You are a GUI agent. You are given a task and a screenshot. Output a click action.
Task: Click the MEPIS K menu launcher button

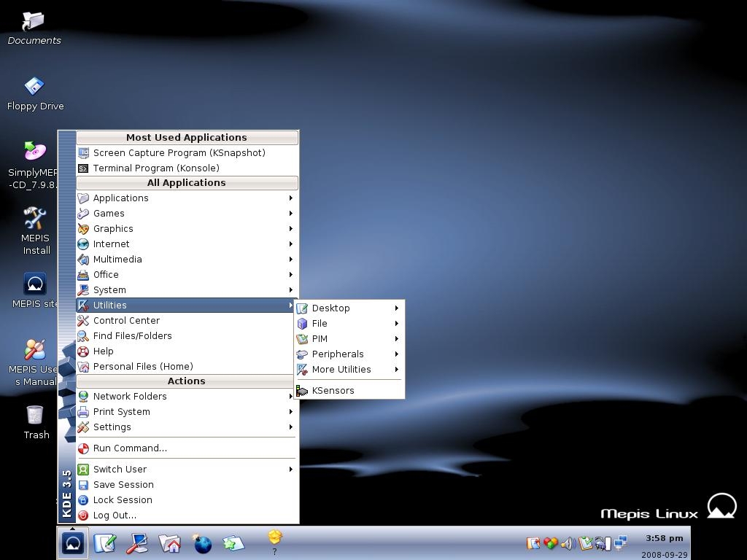73,543
